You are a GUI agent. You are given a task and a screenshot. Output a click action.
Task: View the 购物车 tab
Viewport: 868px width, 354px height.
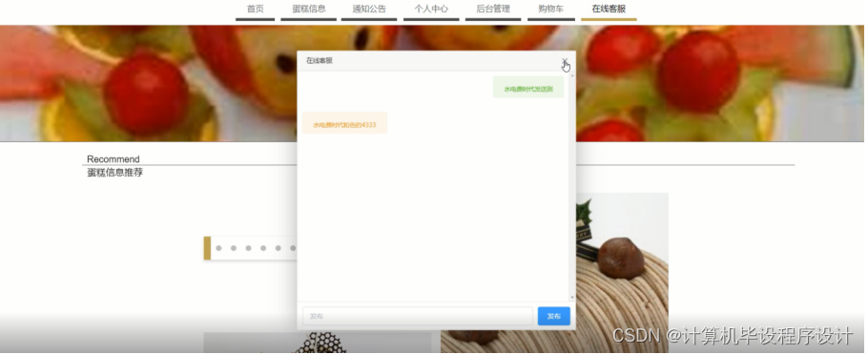(550, 9)
